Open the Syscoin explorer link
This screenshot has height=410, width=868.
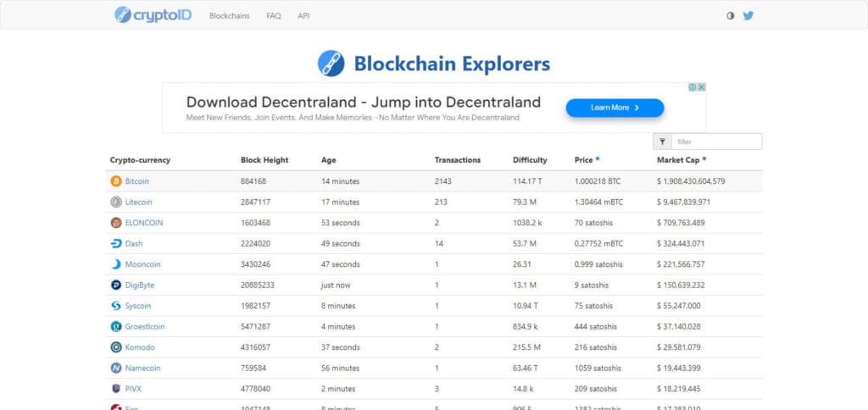138,306
